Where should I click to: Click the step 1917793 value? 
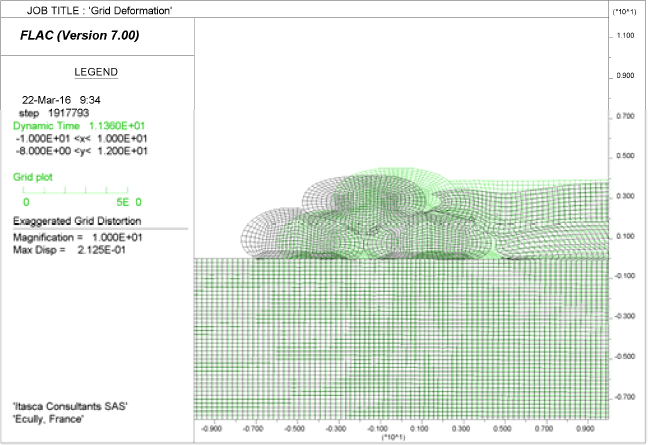click(69, 113)
